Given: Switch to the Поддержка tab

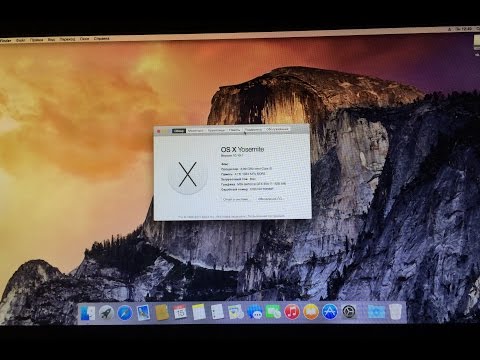Looking at the screenshot, I should click(253, 130).
